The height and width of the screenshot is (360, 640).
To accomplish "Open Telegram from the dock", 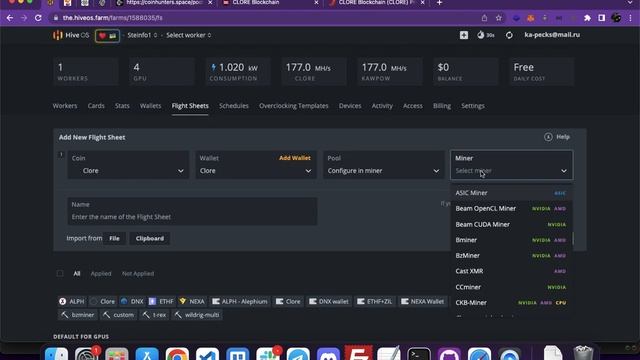I will (298, 355).
